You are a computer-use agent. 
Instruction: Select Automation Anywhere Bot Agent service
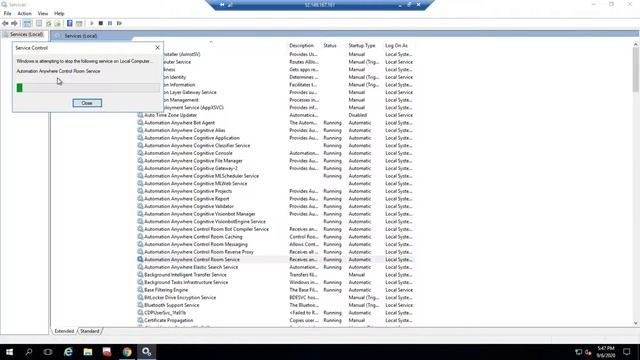[179, 123]
